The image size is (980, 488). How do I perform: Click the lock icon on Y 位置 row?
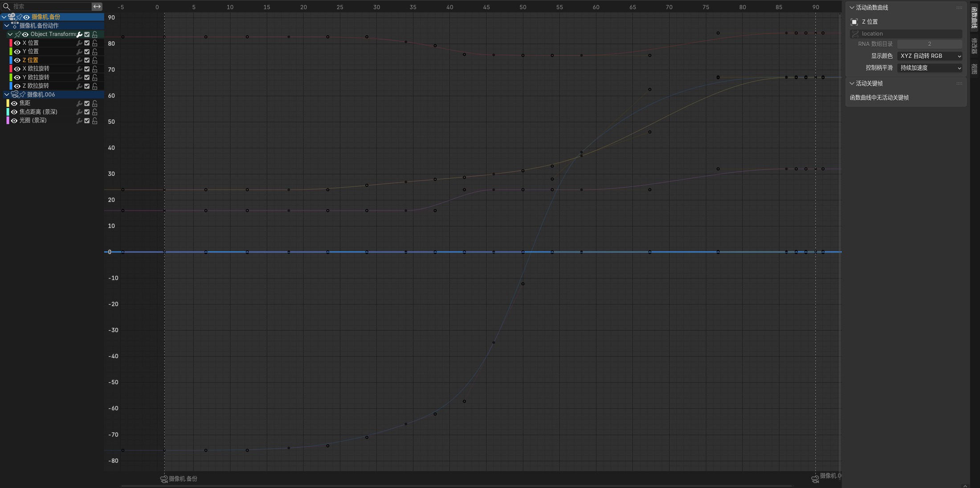point(94,52)
